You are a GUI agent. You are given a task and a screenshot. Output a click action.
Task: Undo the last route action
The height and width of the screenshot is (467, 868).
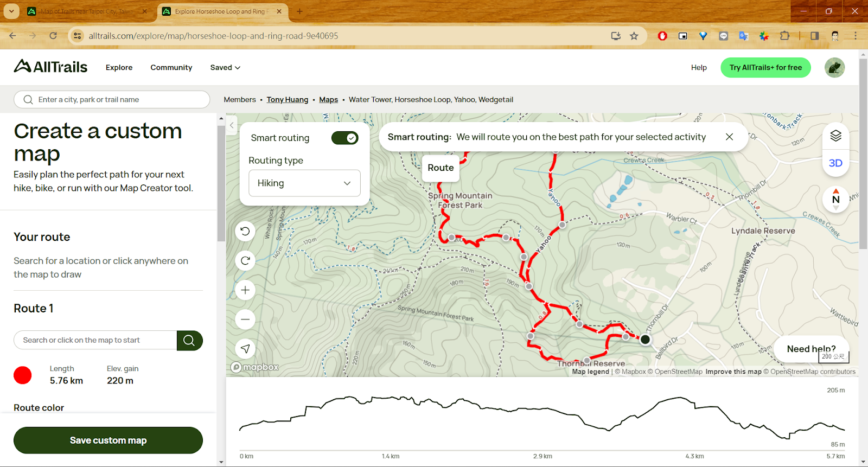click(x=245, y=232)
